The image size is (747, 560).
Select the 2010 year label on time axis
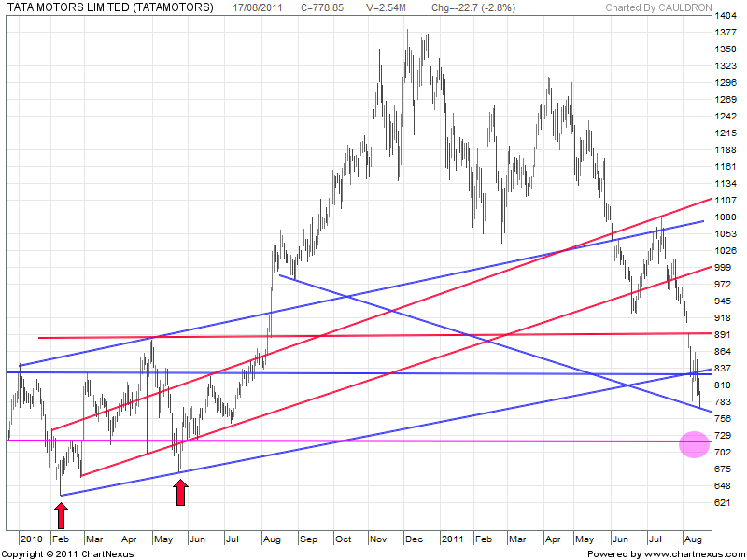click(32, 539)
